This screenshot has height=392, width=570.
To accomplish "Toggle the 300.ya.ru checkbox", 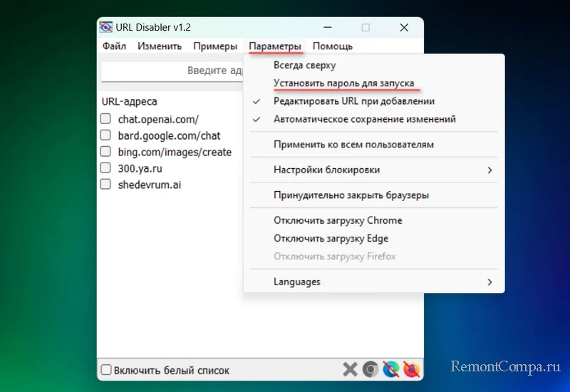I will click(105, 168).
